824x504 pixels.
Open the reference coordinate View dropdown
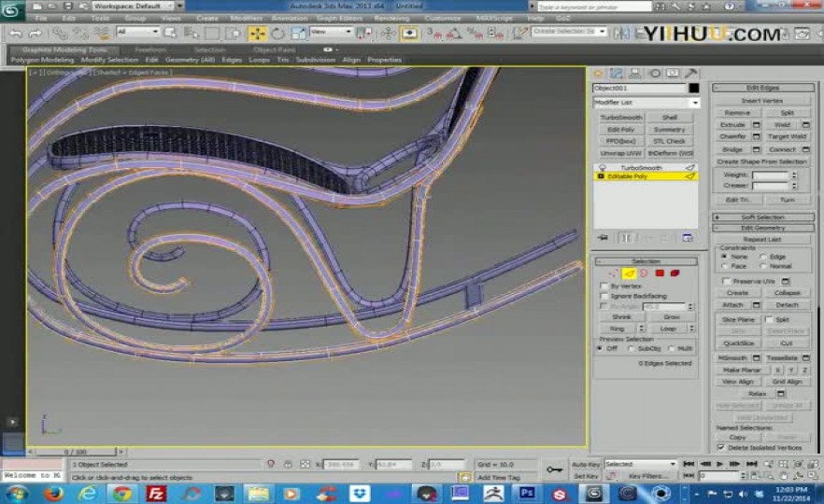[331, 32]
